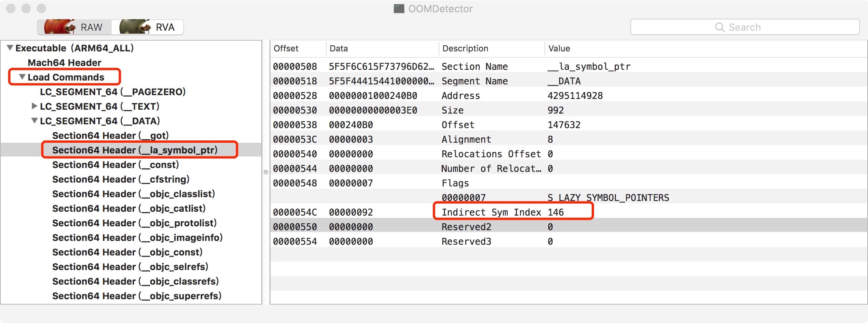Click the OOMDetector title document icon
Screen dimensions: 868x323
[x=399, y=9]
